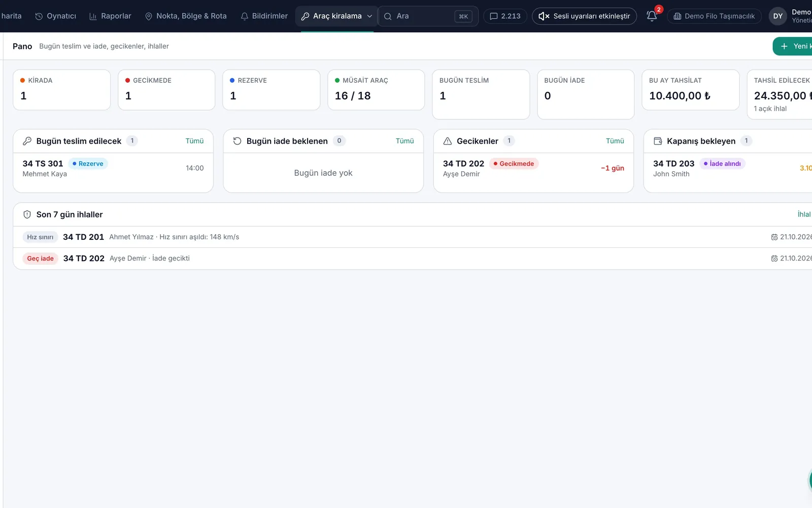Click the Gecikmede status badge on 34 TD 202
Image resolution: width=812 pixels, height=508 pixels.
click(x=514, y=164)
